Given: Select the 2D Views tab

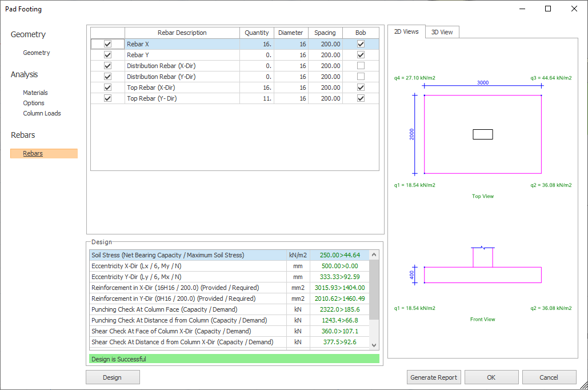Looking at the screenshot, I should point(406,32).
